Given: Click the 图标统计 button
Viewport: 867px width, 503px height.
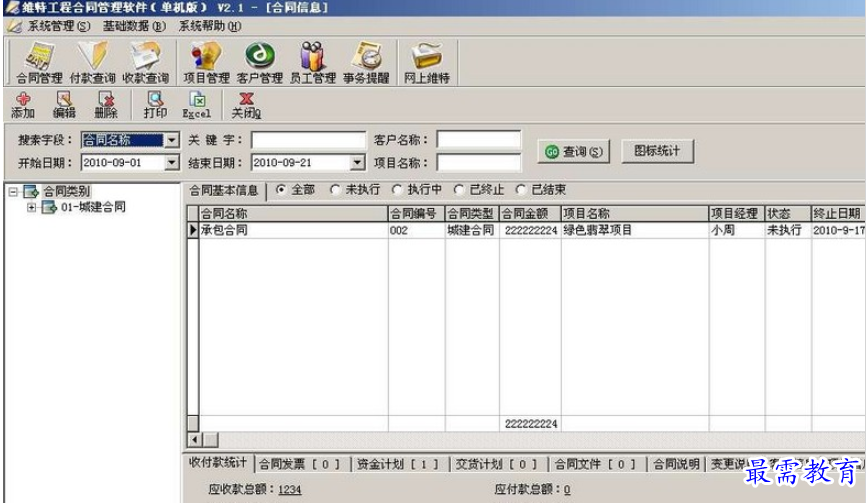Looking at the screenshot, I should tap(657, 151).
